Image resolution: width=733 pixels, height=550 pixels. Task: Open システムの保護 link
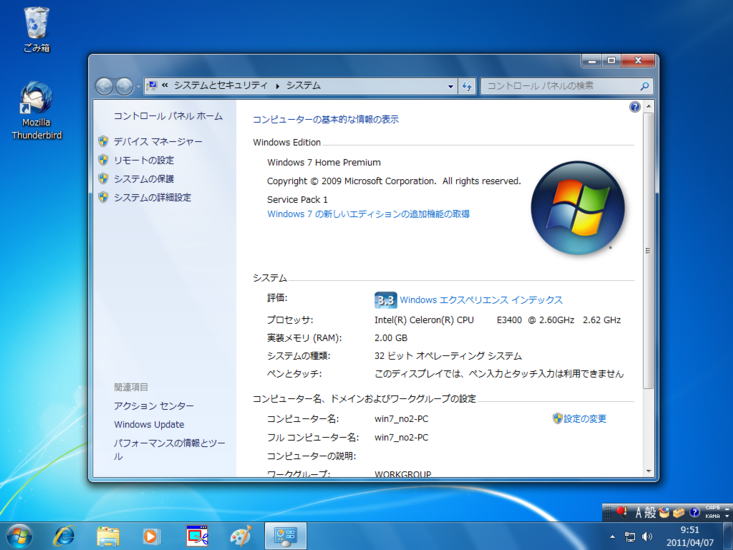tap(144, 179)
